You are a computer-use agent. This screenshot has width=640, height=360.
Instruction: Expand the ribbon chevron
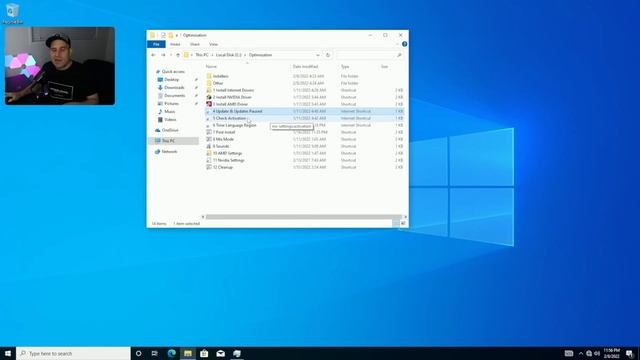(397, 44)
